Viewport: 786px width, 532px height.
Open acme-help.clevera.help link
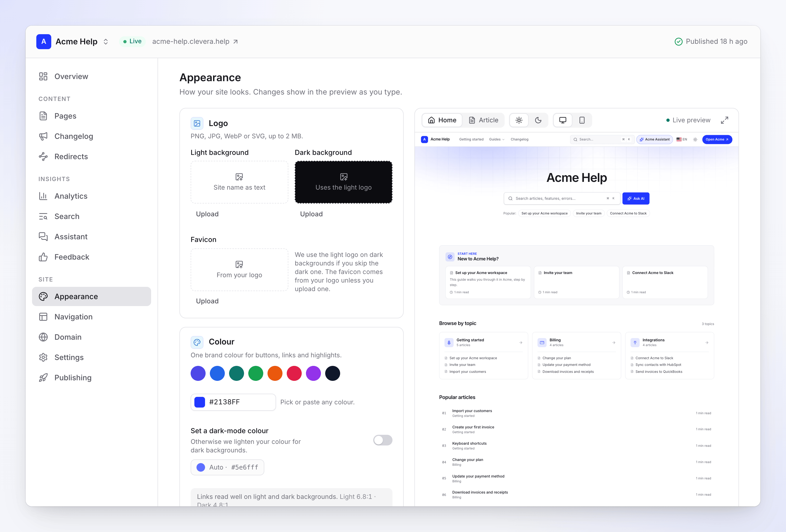[195, 42]
